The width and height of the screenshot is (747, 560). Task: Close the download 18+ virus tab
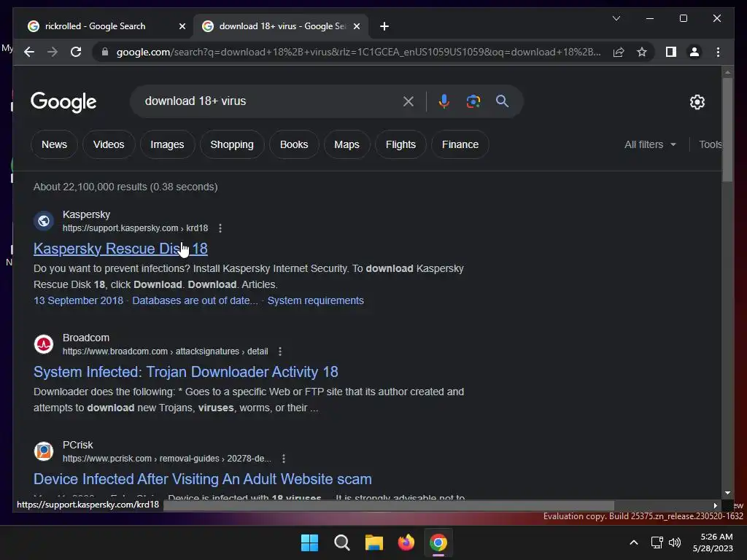point(356,26)
